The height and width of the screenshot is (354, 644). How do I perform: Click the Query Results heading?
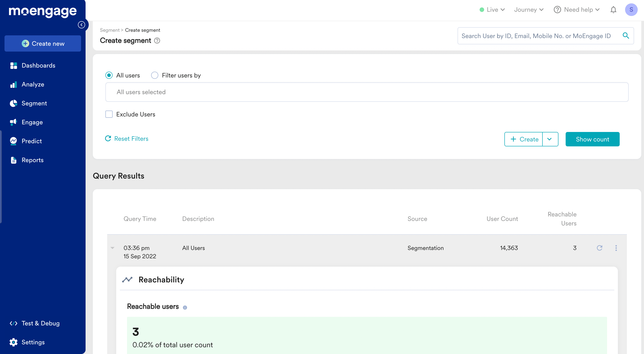coord(118,176)
